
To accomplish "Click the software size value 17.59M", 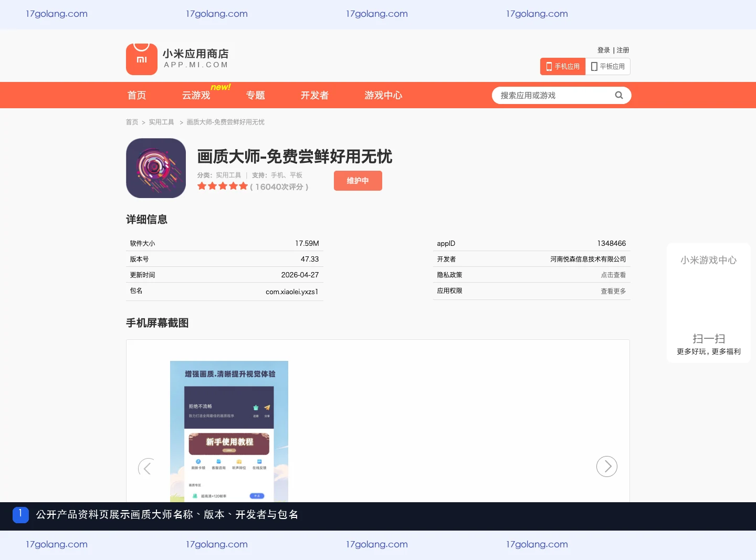I will tap(307, 243).
